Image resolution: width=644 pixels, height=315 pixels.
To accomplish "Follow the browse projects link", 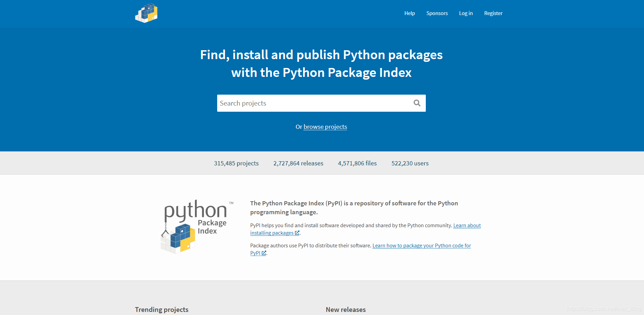I will coord(325,127).
